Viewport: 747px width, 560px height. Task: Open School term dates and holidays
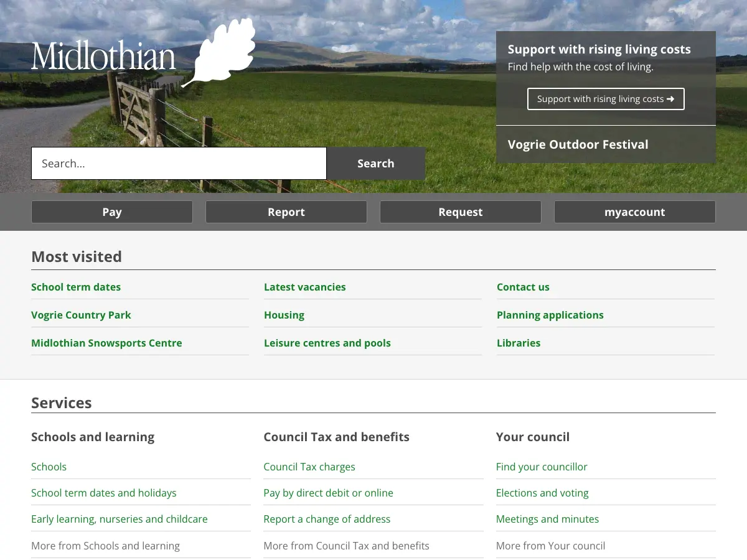pos(104,493)
